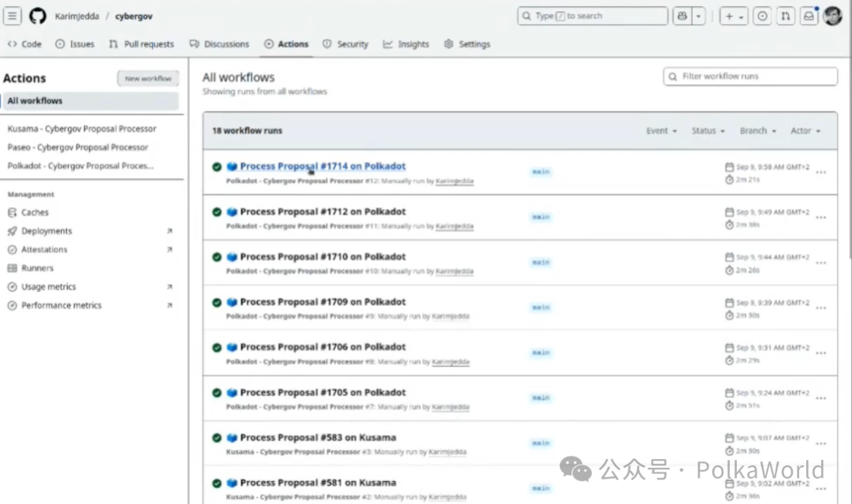Open more options for Proposal #1712 run
Viewport: 852px width, 504px height.
point(821,217)
